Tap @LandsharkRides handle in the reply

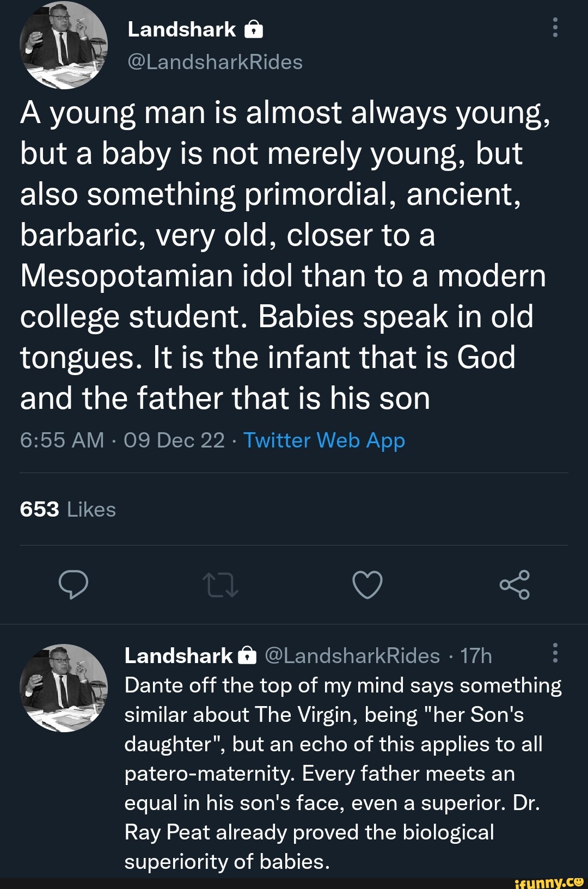(x=352, y=656)
